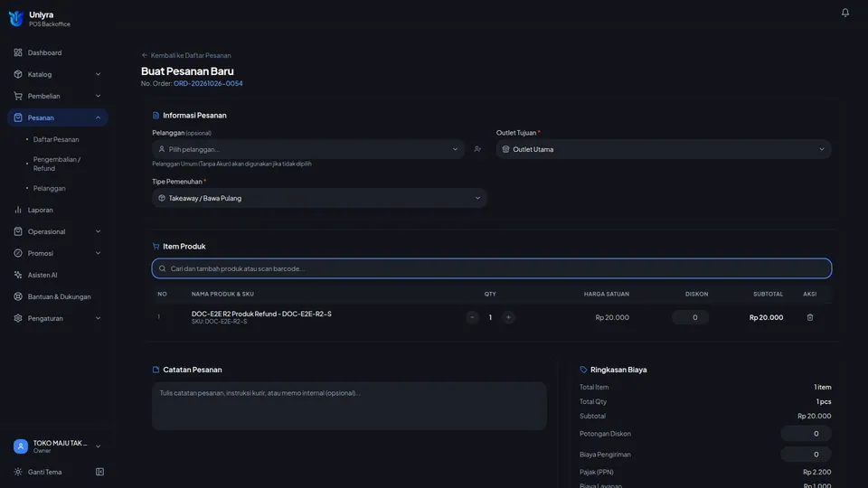The image size is (868, 488).
Task: Open the Takeaway / Bawa Pulang dropdown
Action: [319, 198]
